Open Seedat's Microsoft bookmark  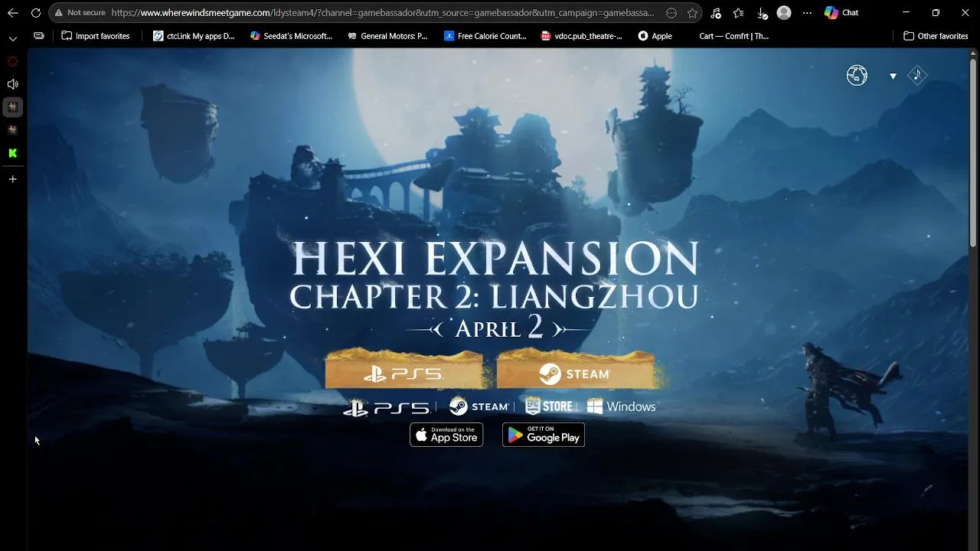pos(291,36)
